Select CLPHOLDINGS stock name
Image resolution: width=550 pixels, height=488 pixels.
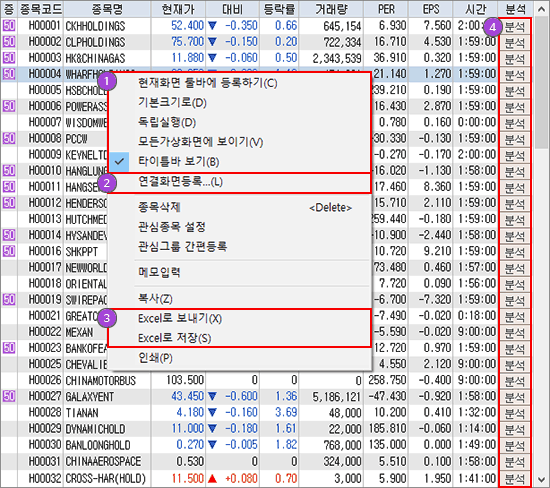(95, 42)
